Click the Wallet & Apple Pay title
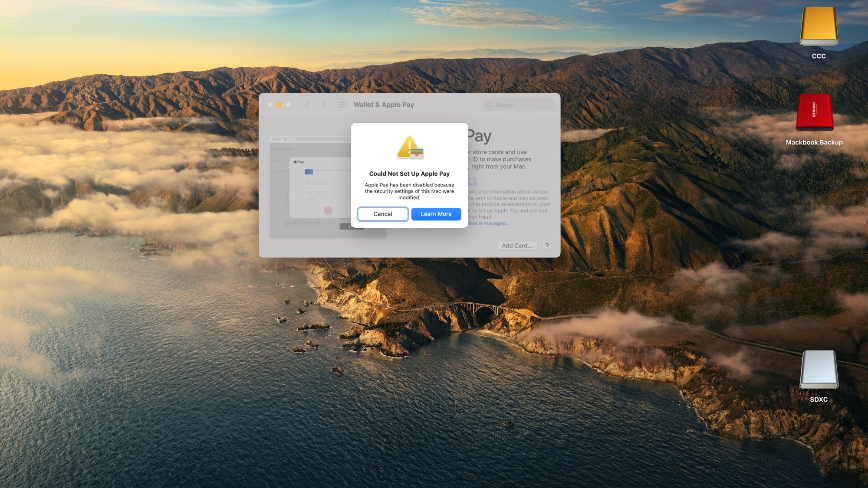The width and height of the screenshot is (868, 488). tap(384, 105)
